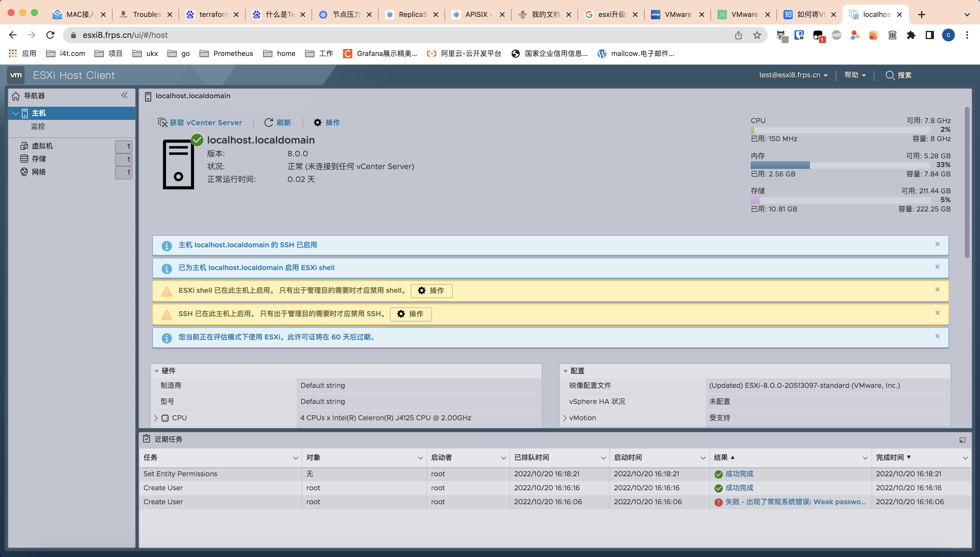Image resolution: width=980 pixels, height=557 pixels.
Task: Dismiss the ESXi shell warning banner
Action: tap(937, 290)
